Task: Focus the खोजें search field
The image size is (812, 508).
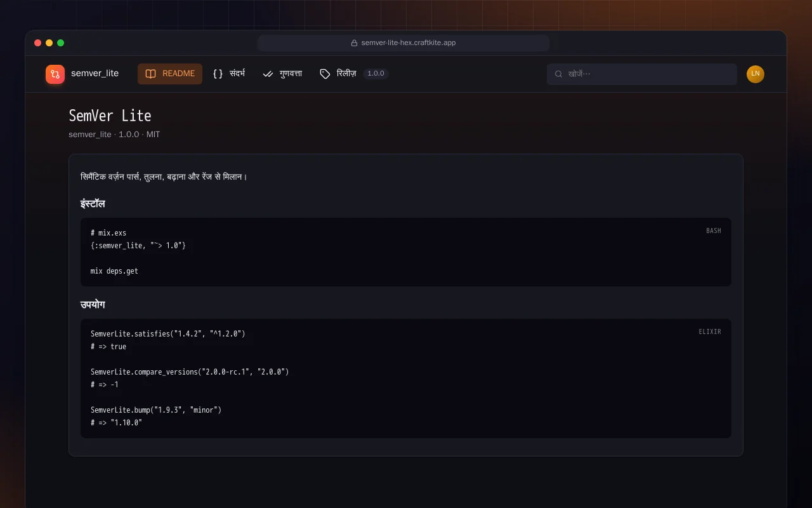Action: [642, 74]
